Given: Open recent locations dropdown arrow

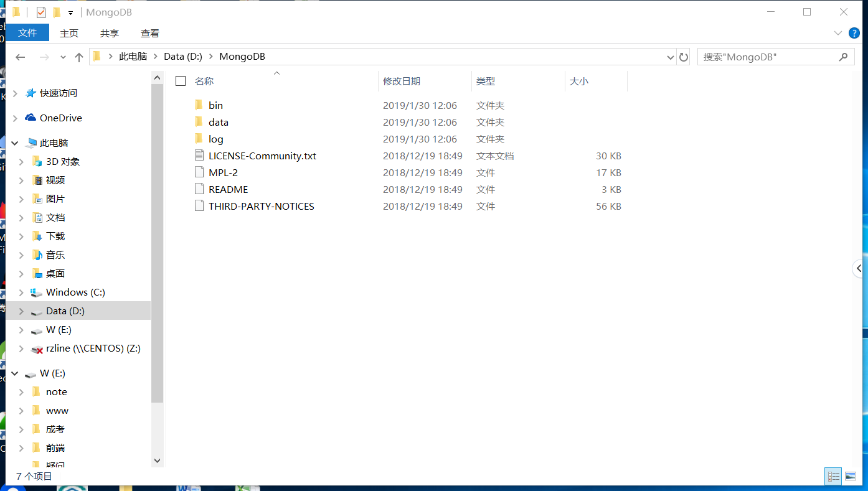Looking at the screenshot, I should [x=63, y=57].
